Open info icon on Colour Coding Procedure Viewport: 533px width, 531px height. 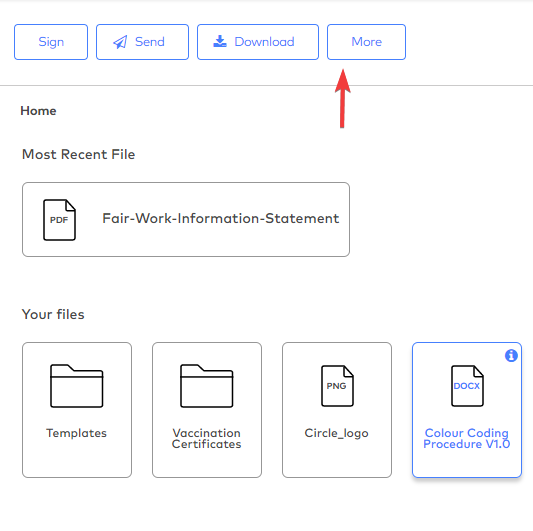(511, 356)
